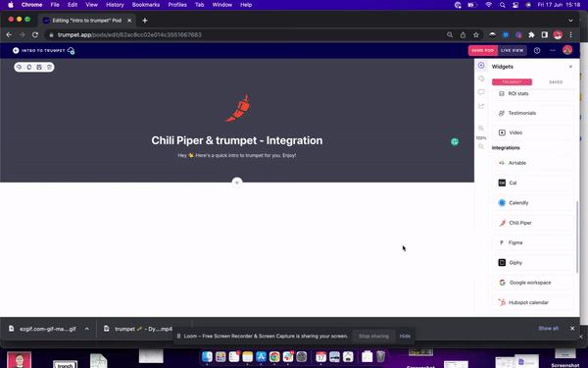Open the History menu in the menu bar
Screen dimensions: 588x368
115,5
